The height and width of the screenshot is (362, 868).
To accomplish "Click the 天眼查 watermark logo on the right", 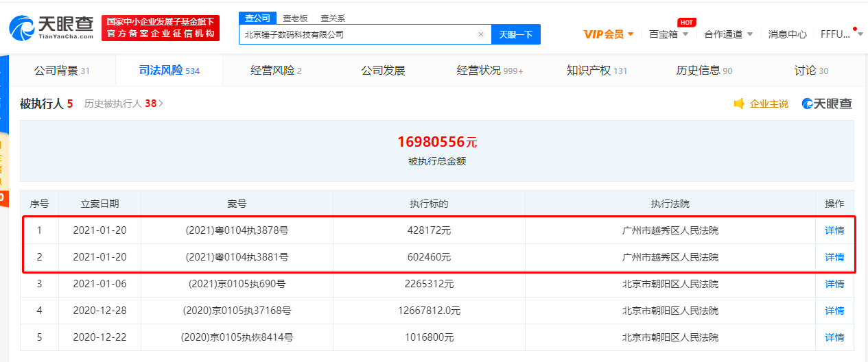I will point(827,104).
